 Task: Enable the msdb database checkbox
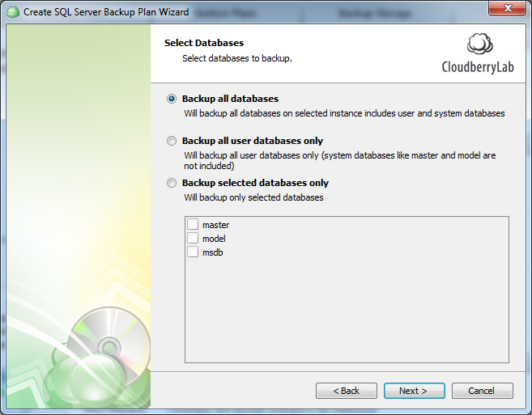point(193,252)
